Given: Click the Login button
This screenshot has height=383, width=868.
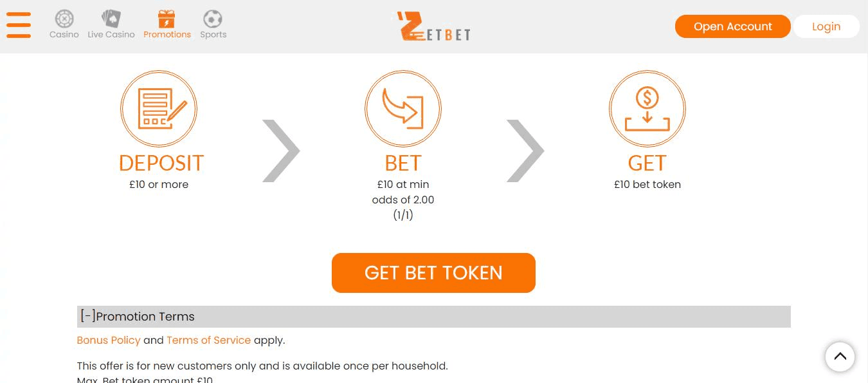Looking at the screenshot, I should (x=826, y=26).
